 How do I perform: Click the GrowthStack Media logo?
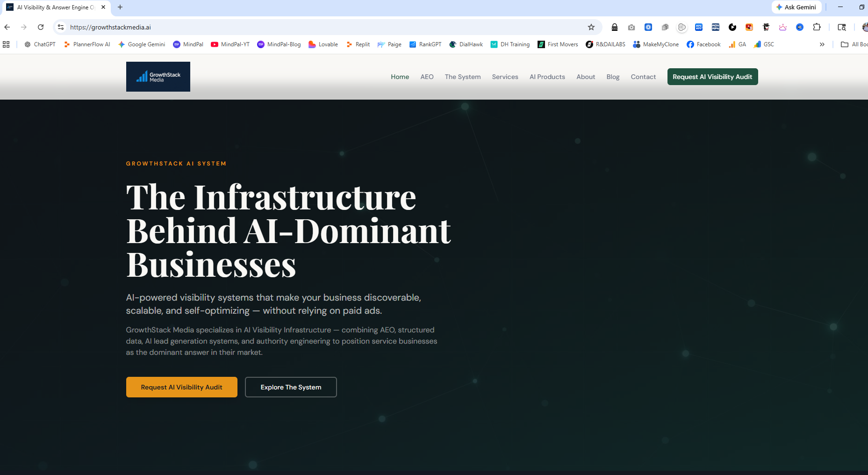point(158,77)
